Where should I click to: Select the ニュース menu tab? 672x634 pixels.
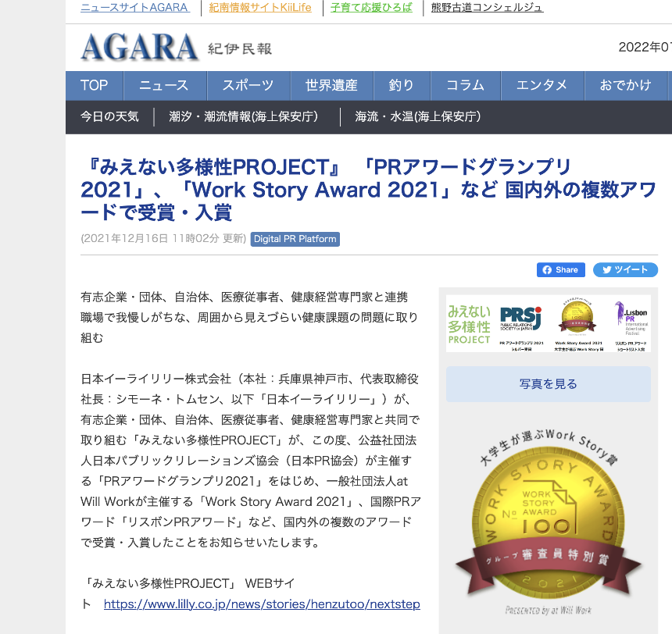pos(165,86)
